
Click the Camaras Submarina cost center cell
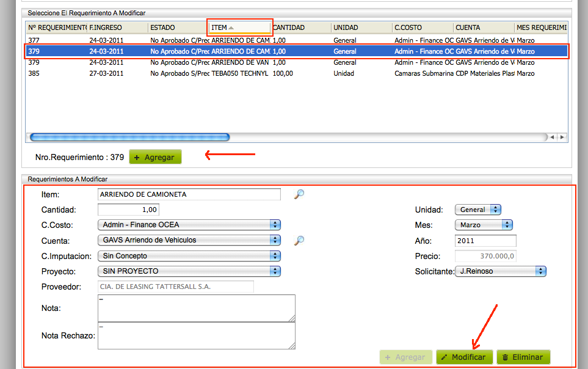(424, 73)
